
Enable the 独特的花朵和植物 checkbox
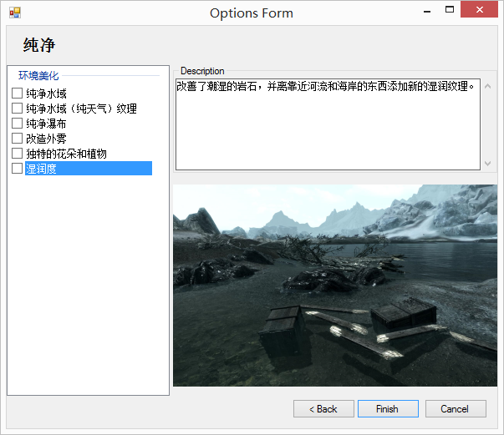click(x=17, y=154)
